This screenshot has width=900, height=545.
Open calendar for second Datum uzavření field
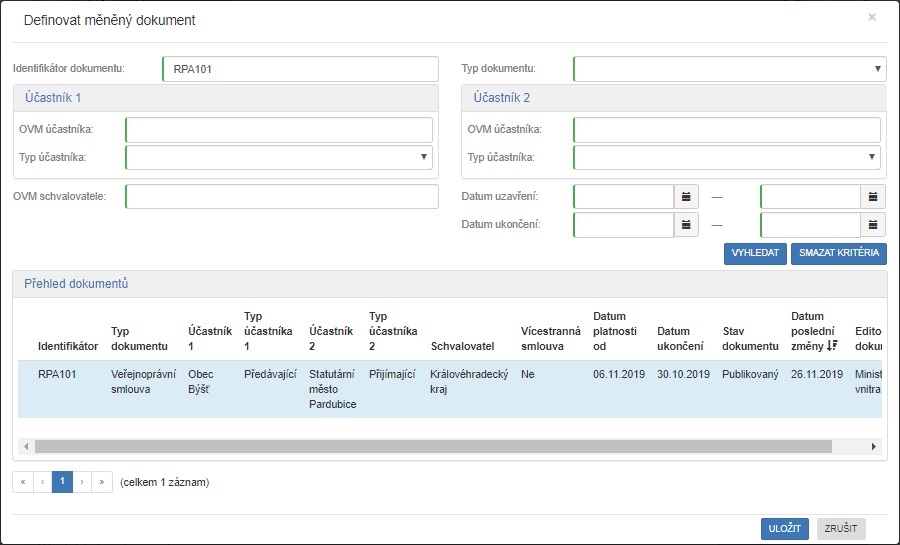(x=873, y=197)
